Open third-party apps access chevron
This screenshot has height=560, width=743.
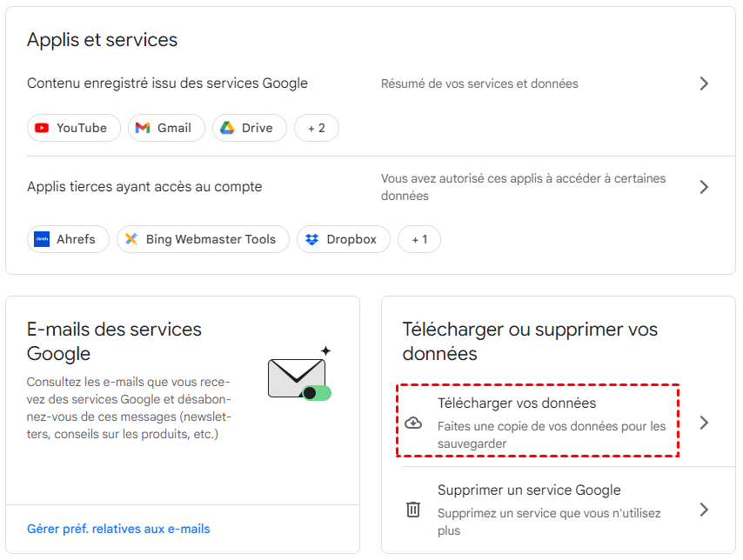(704, 187)
